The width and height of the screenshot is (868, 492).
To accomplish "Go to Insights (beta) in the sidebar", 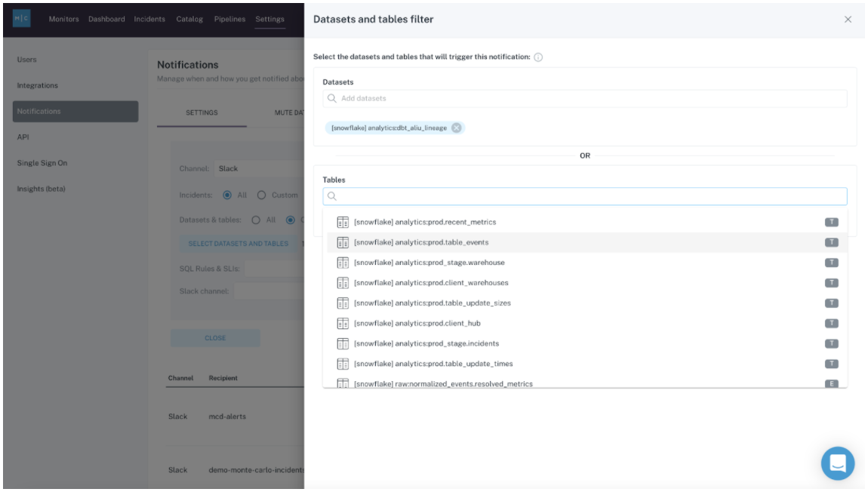I will pos(41,189).
